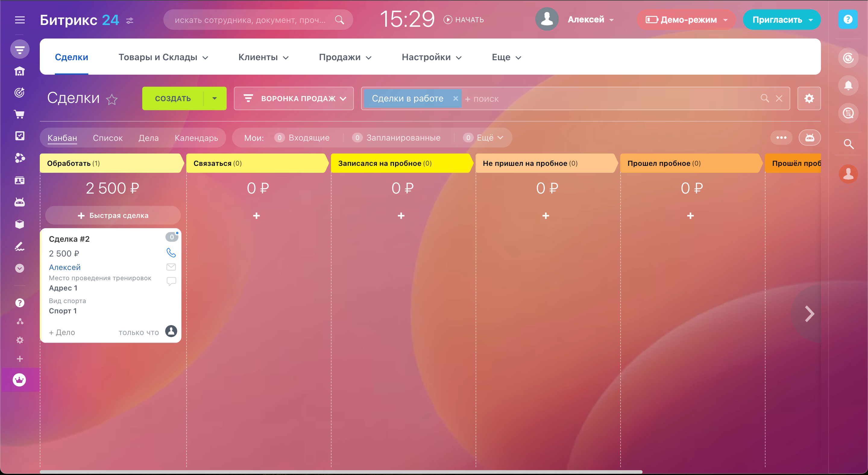Click the help question mark button top right
The width and height of the screenshot is (868, 475).
pos(848,20)
